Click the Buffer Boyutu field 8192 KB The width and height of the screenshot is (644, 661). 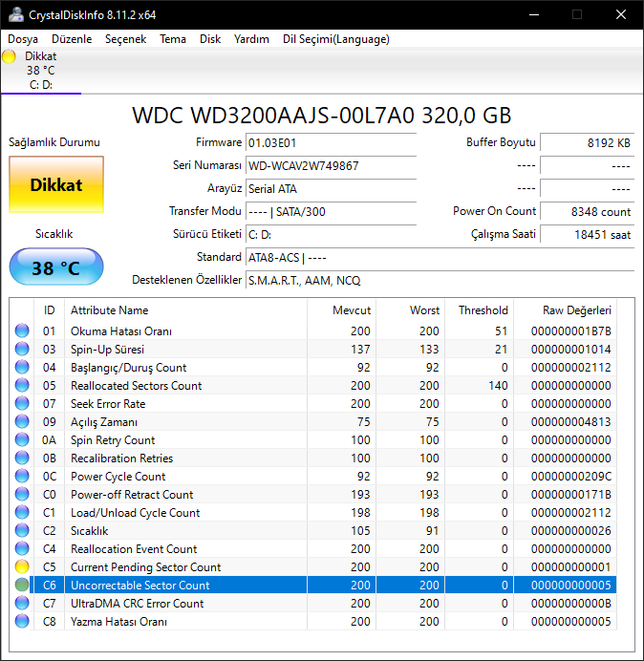coord(587,143)
